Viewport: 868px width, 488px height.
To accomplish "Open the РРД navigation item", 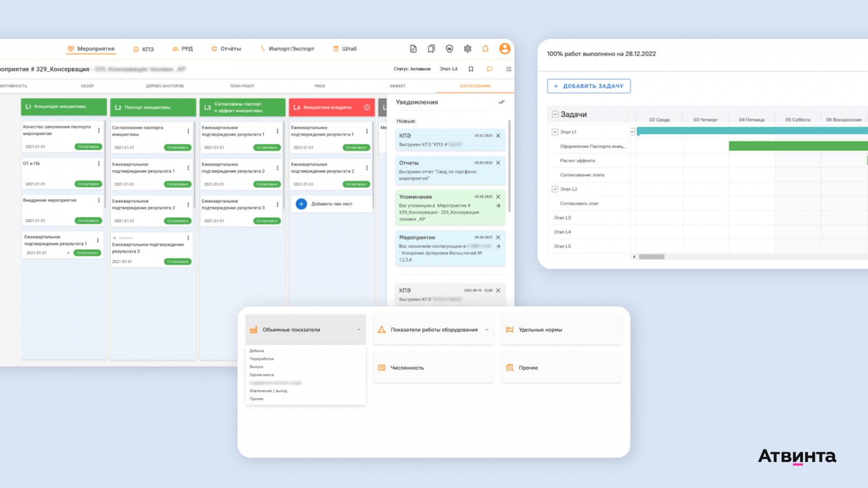I will click(x=182, y=49).
